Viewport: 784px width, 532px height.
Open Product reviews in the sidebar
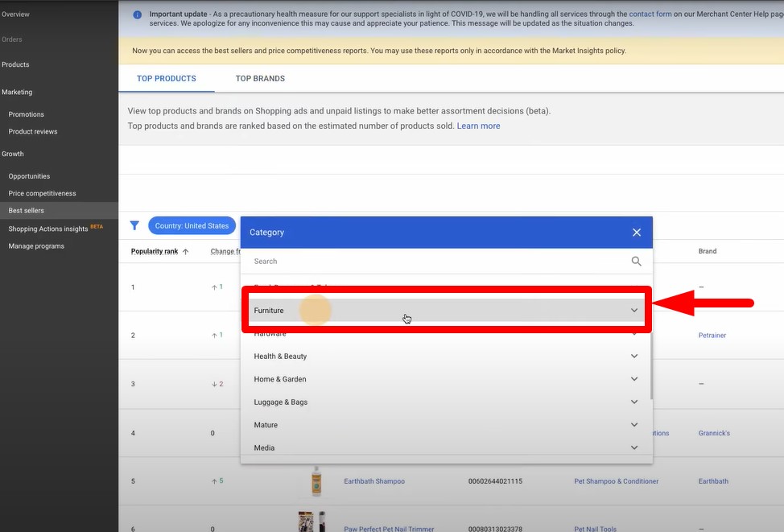[x=33, y=131]
